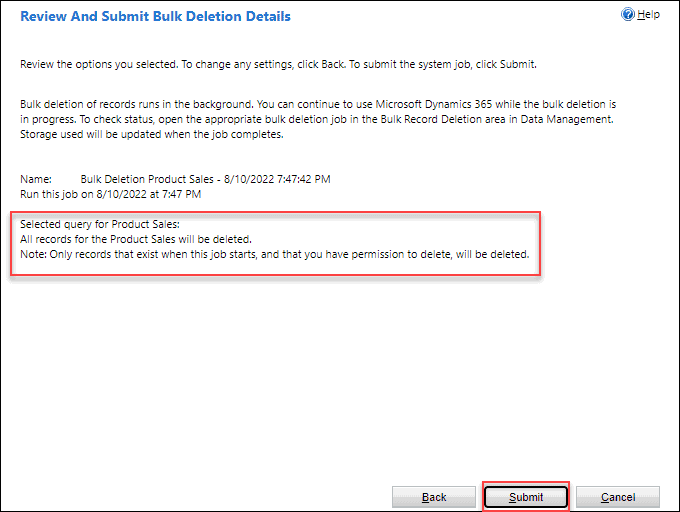Click the 'Note: Only records that exist' line
This screenshot has height=512, width=680.
[275, 254]
